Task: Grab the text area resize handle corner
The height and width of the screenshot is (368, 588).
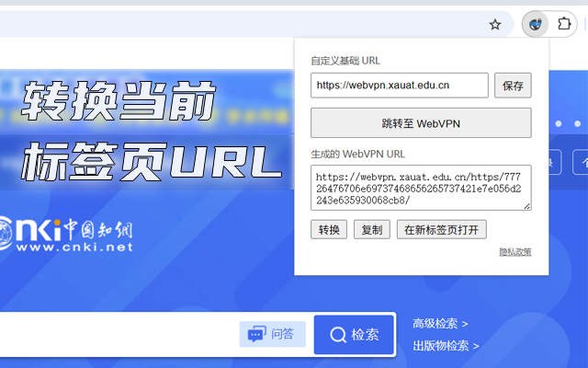Action: pos(526,206)
